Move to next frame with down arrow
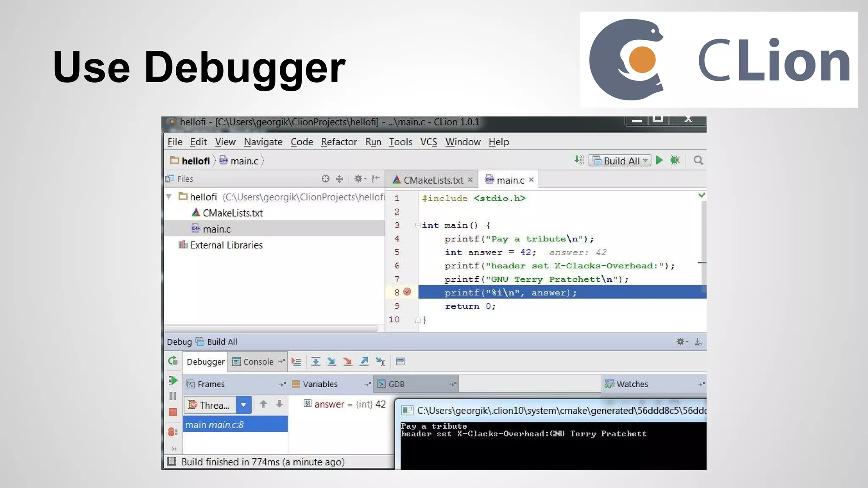Image resolution: width=868 pixels, height=488 pixels. point(279,404)
